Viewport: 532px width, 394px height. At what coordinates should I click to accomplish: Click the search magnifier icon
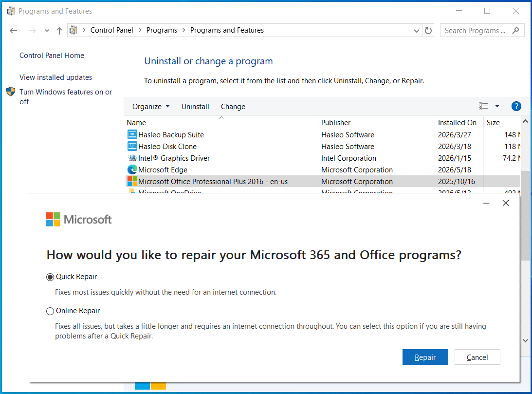click(x=516, y=31)
